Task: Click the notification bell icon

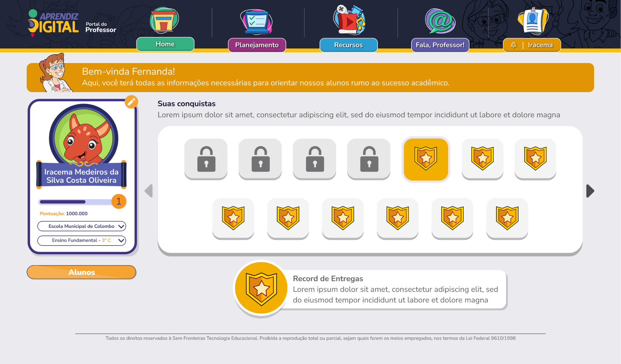Action: 513,45
